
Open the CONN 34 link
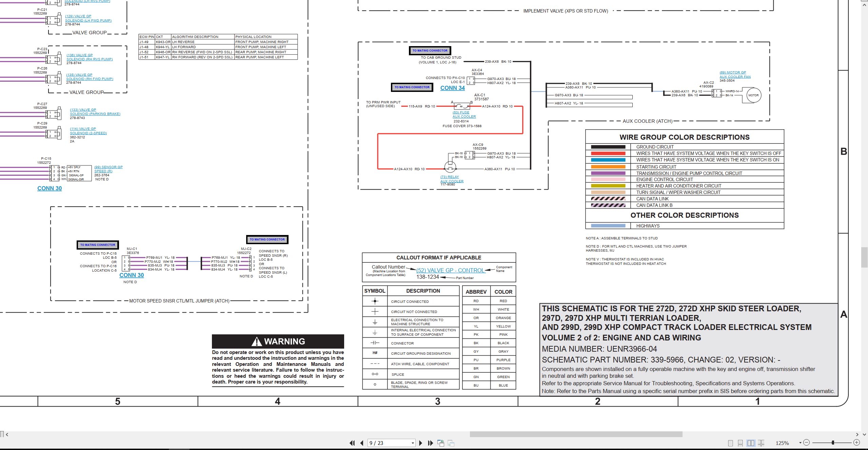452,88
